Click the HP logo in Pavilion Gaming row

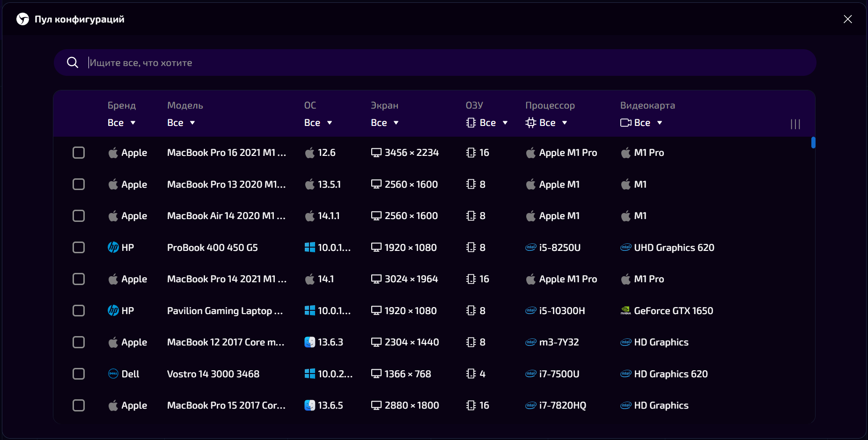click(113, 310)
